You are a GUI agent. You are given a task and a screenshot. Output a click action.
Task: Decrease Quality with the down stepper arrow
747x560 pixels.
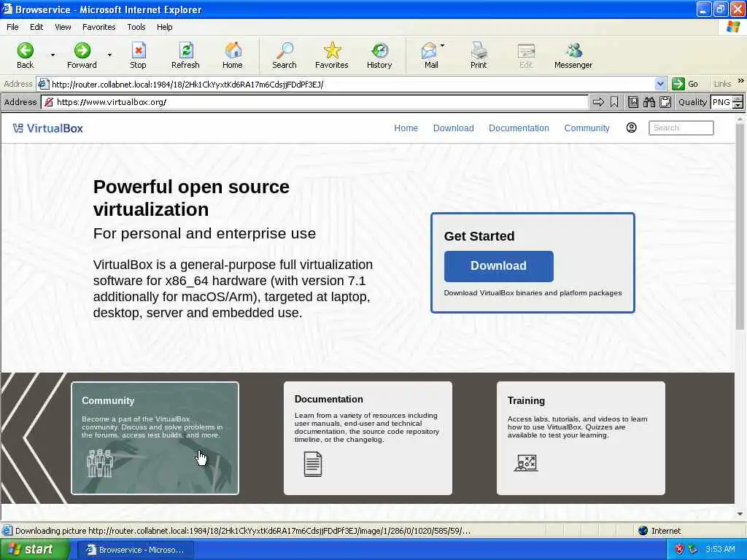pos(738,105)
